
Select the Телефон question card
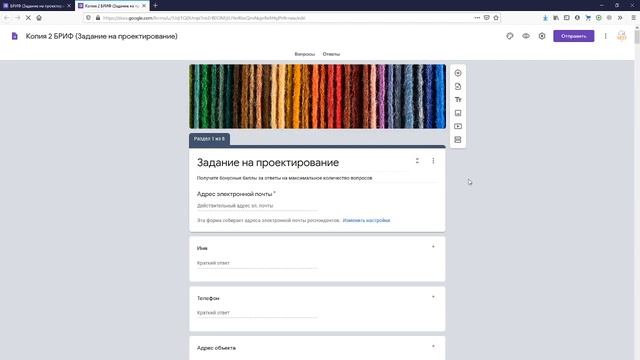point(317,309)
